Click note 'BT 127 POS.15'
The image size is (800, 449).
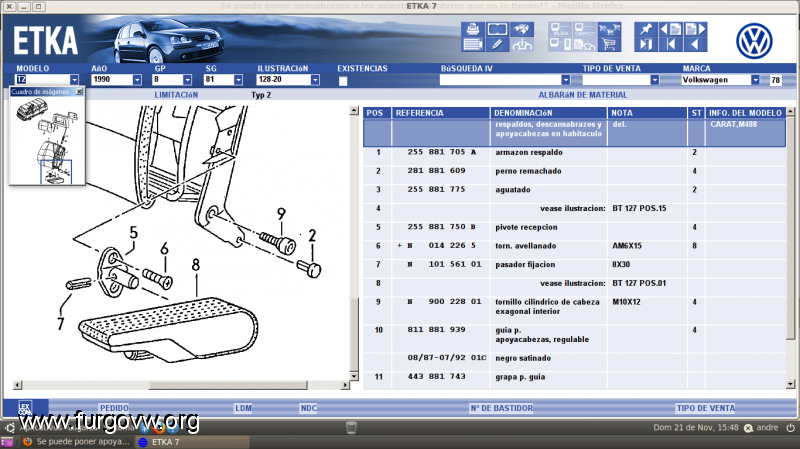click(x=639, y=208)
